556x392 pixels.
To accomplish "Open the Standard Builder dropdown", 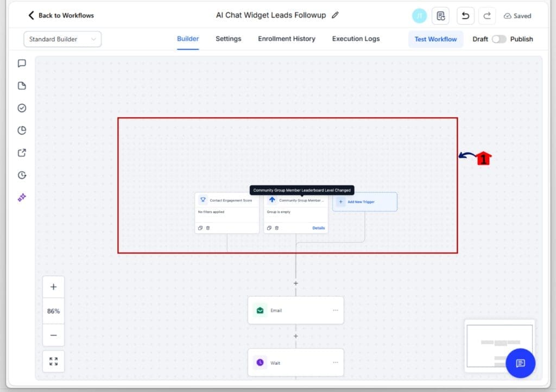I will click(x=62, y=39).
